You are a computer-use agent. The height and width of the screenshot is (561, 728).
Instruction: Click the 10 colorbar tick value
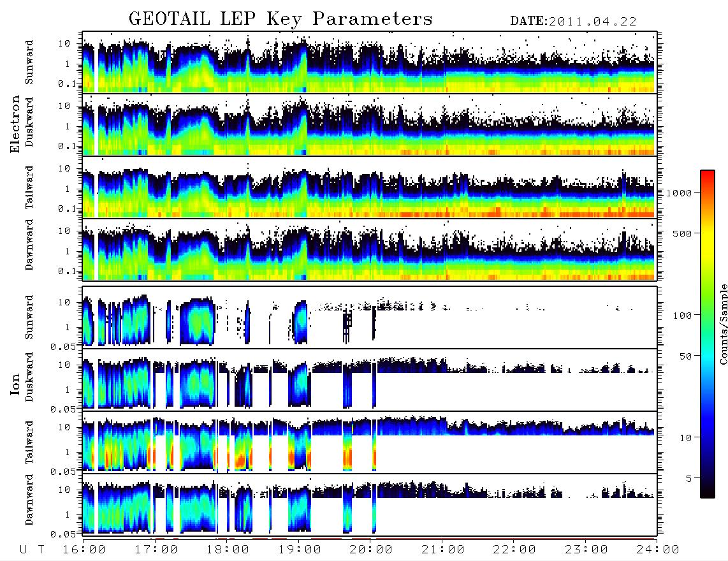(x=685, y=437)
